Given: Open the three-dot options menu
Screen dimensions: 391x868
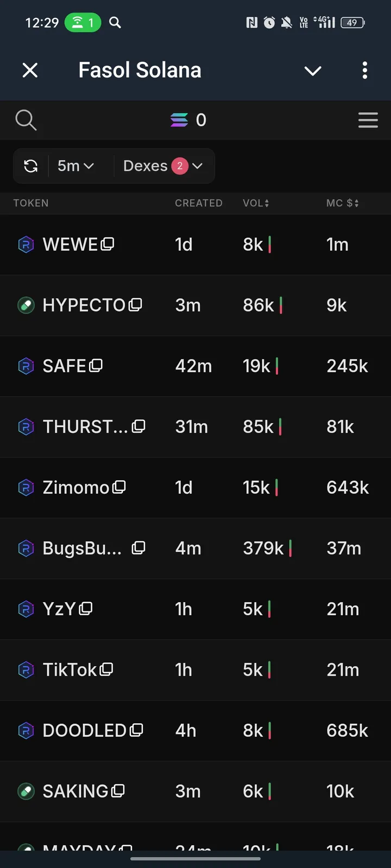Looking at the screenshot, I should coord(364,70).
